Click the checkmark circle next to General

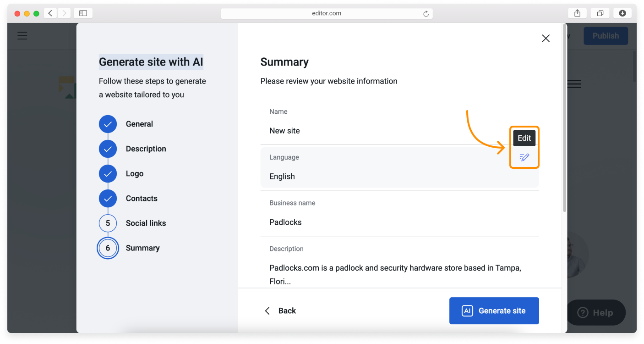pyautogui.click(x=108, y=124)
